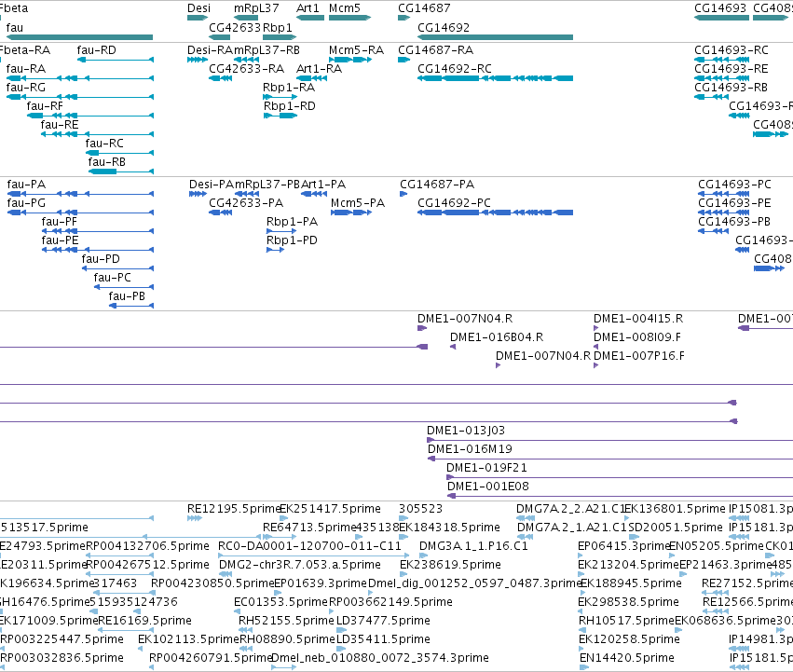The height and width of the screenshot is (672, 793).
Task: Click protein fau-PA label
Action: (x=26, y=185)
